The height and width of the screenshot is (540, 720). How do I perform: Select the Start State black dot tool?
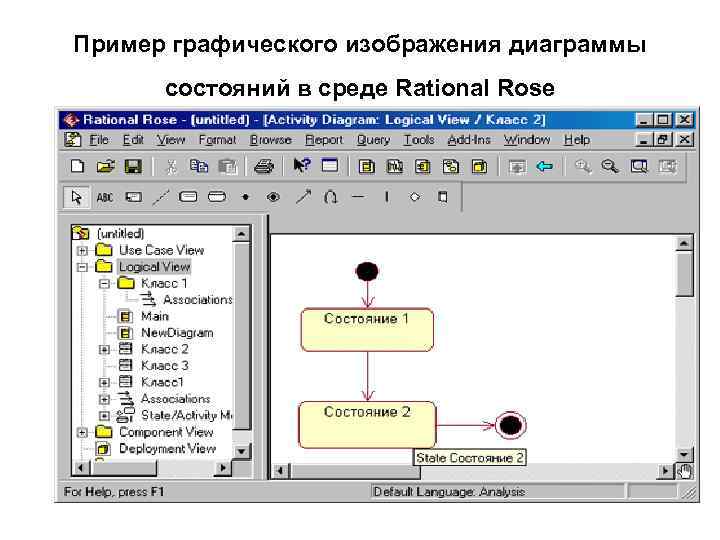click(x=246, y=197)
